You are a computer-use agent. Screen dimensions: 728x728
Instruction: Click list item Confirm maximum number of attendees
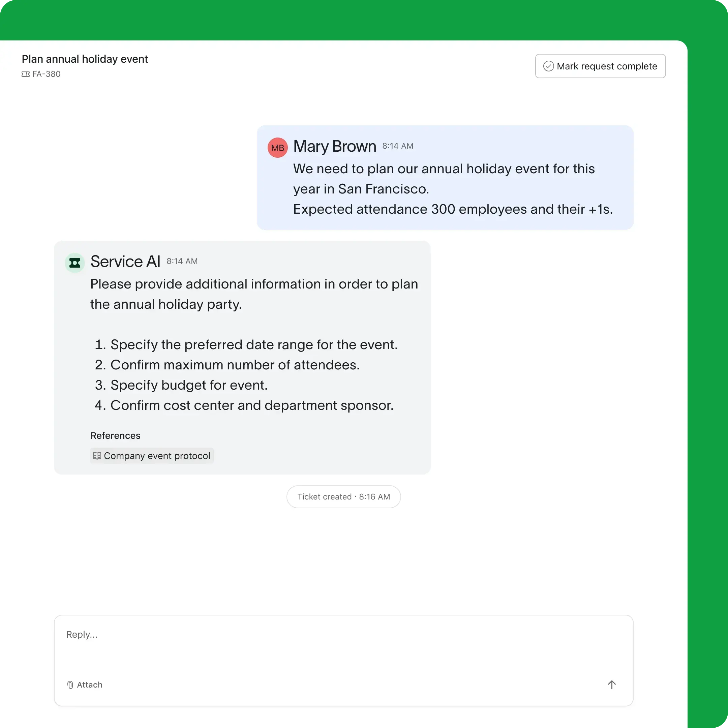[x=227, y=365]
